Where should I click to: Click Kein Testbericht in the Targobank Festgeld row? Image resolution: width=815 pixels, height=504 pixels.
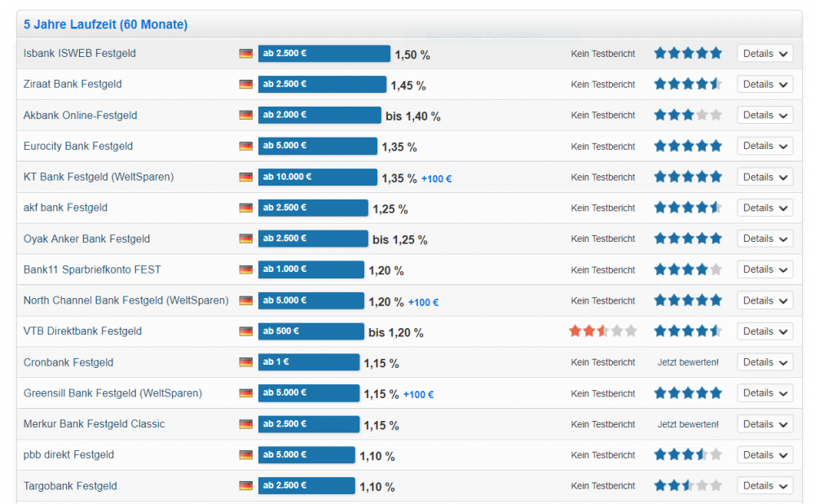pos(603,486)
